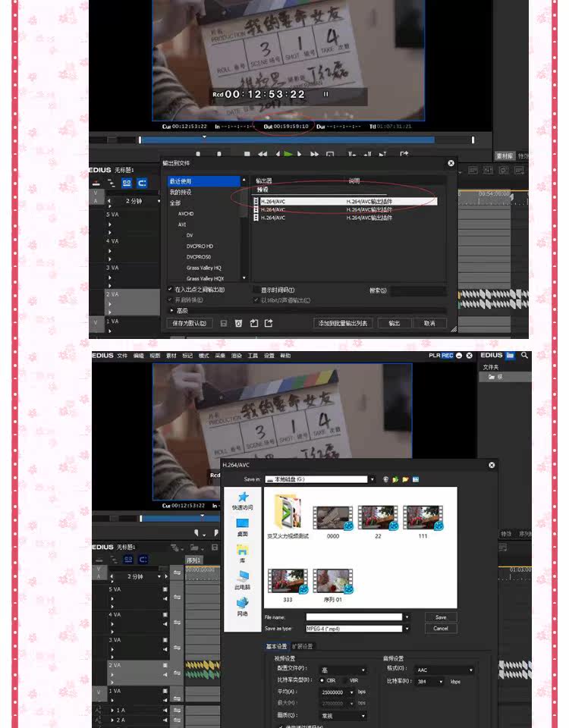Click the Cancel (取消) button in export dialog

pyautogui.click(x=429, y=323)
